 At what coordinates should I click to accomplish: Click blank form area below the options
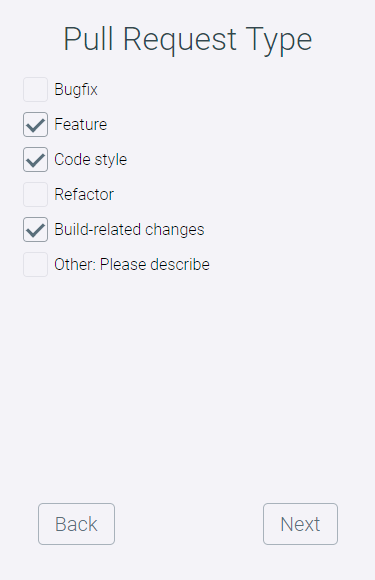click(188, 385)
